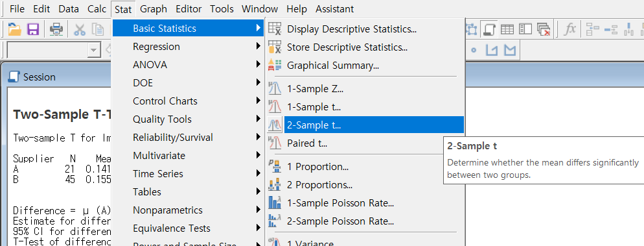644x246 pixels.
Task: Expand the Quality Tools submenu
Action: (x=188, y=119)
